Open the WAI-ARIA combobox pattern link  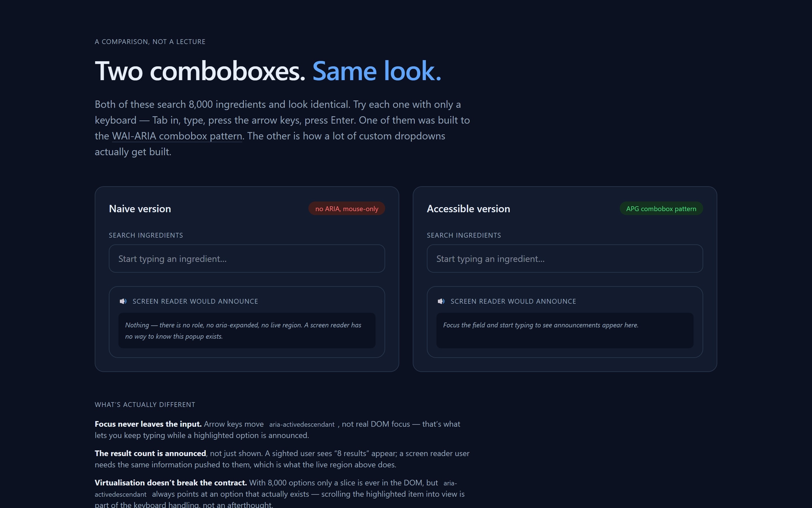pos(177,136)
